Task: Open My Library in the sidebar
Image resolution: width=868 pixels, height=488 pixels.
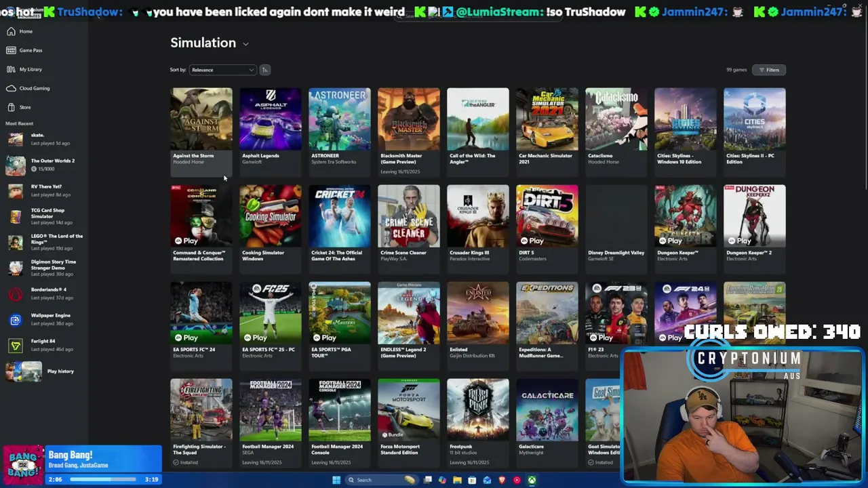Action: (x=24, y=69)
